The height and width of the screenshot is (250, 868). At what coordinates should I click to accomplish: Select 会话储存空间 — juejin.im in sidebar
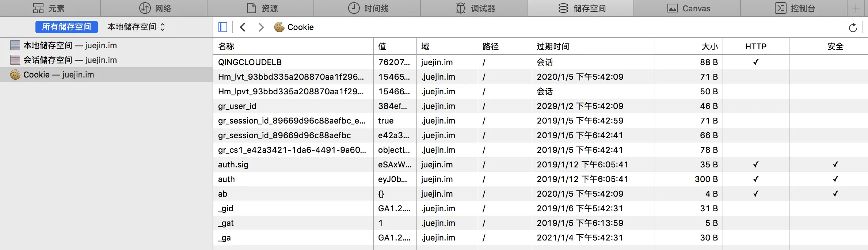click(x=106, y=60)
